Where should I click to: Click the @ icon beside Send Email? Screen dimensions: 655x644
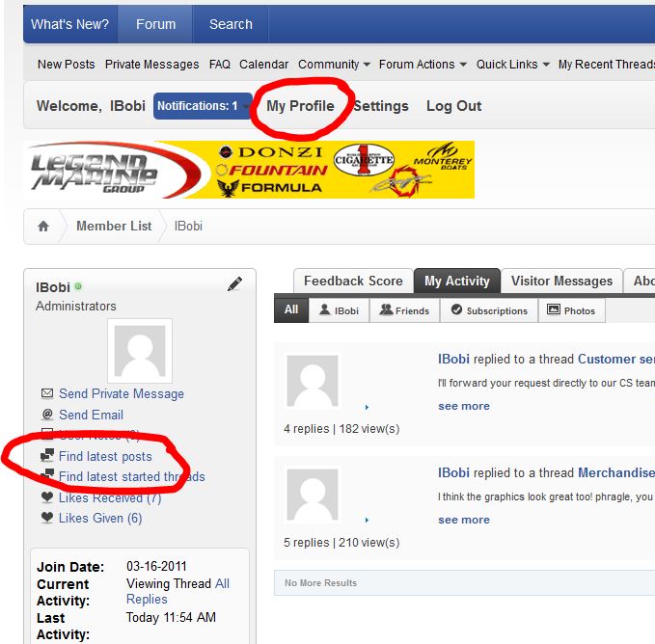47,414
